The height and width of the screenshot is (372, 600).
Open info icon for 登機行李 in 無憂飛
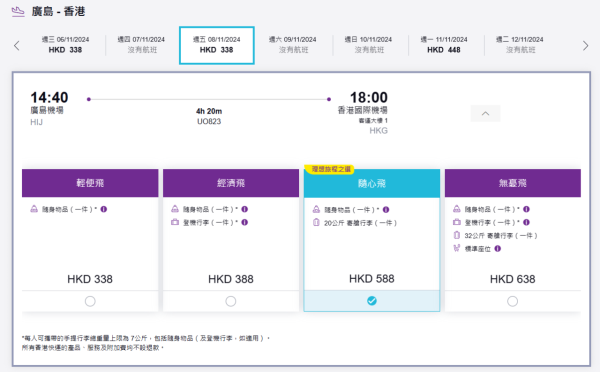[527, 222]
